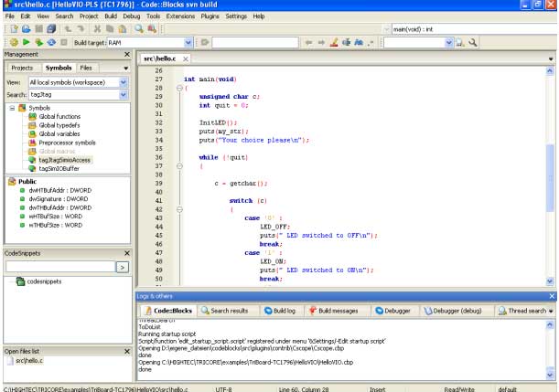Click the match case Aa icon
The height and width of the screenshot is (392, 559).
359,42
